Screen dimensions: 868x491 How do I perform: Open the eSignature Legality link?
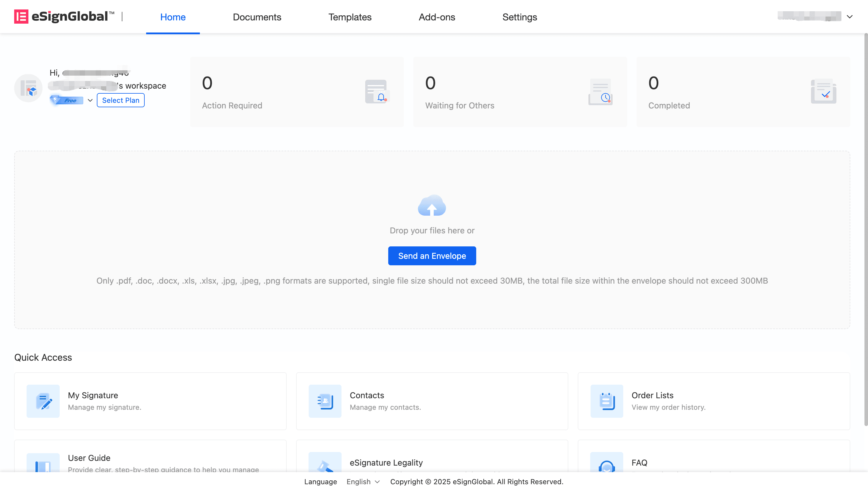386,462
